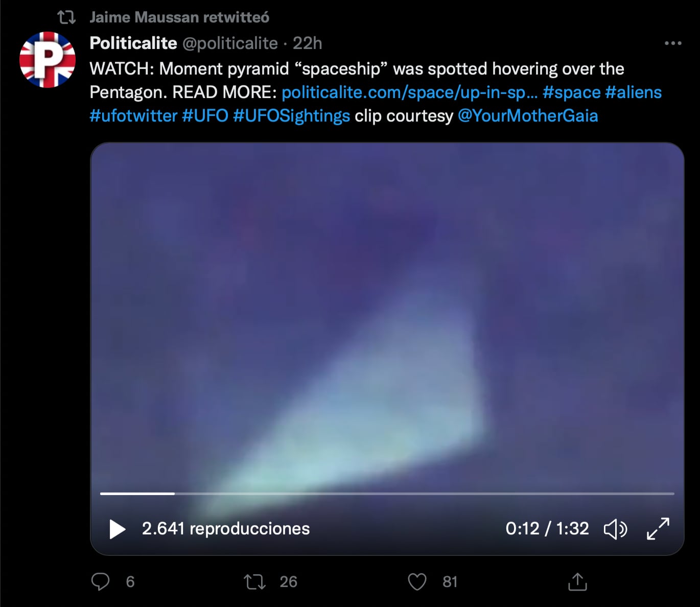This screenshot has width=700, height=607.
Task: Open Jaime Maussan retwitteó label
Action: 179,17
